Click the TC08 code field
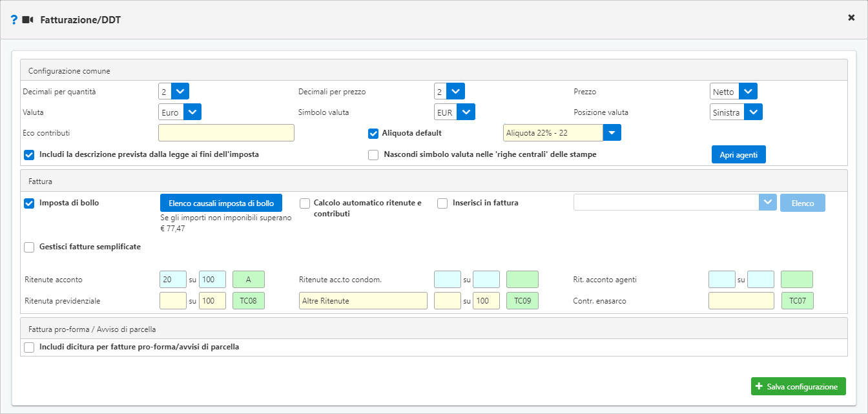This screenshot has height=414, width=868. [249, 300]
